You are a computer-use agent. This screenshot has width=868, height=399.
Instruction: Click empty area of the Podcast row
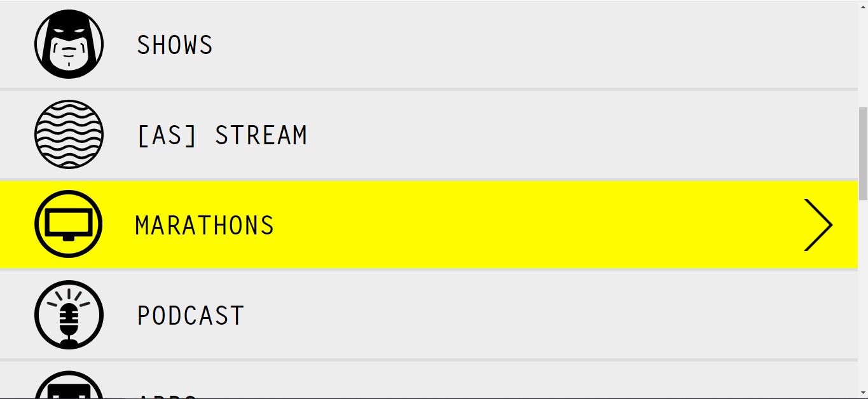tap(509, 315)
